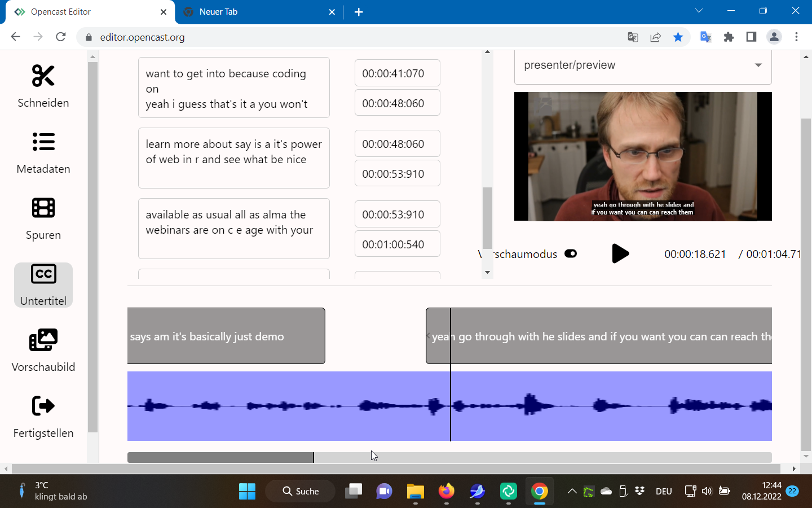Open the Vorschaubild panel
812x508 pixels.
[43, 351]
